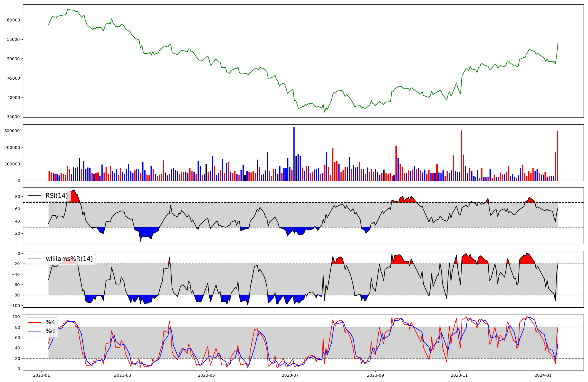Viewport: 588px width, 382px height.
Task: Click red line swatch beside %K
Action: [x=34, y=322]
